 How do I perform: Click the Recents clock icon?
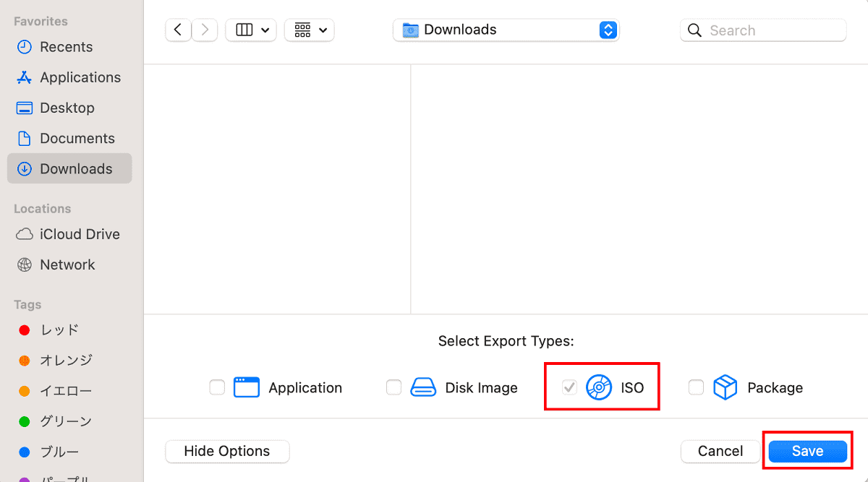(25, 47)
